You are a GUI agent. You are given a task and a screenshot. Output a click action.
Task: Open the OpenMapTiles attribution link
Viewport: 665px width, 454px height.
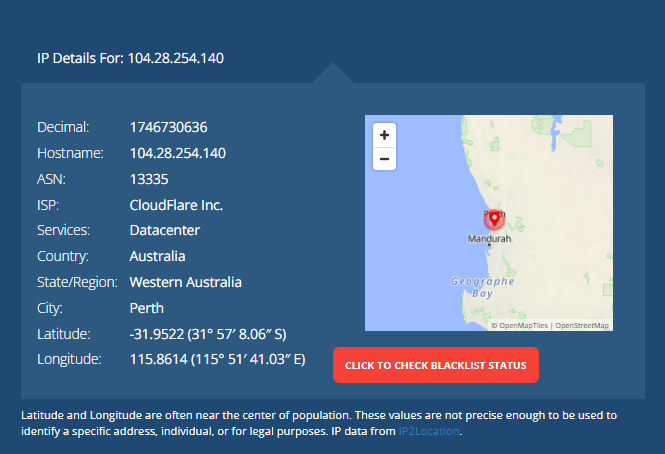coord(523,325)
